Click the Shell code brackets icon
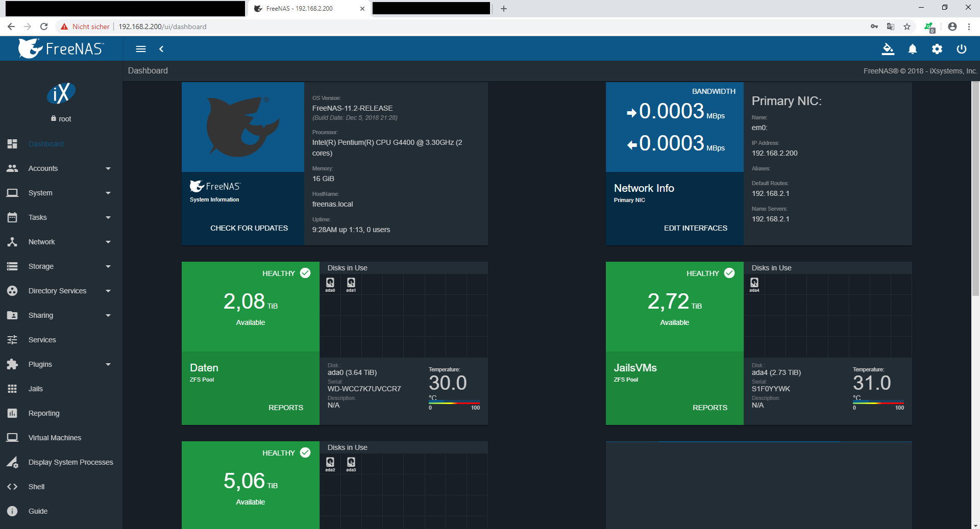The width and height of the screenshot is (980, 529). pyautogui.click(x=12, y=487)
